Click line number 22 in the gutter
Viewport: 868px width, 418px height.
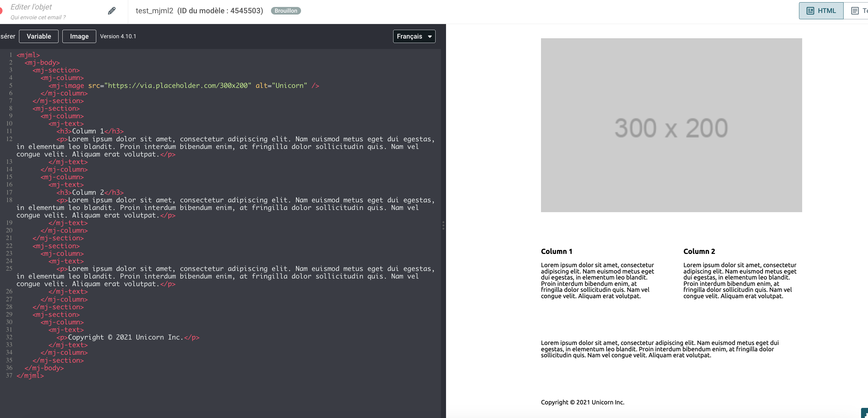click(9, 246)
